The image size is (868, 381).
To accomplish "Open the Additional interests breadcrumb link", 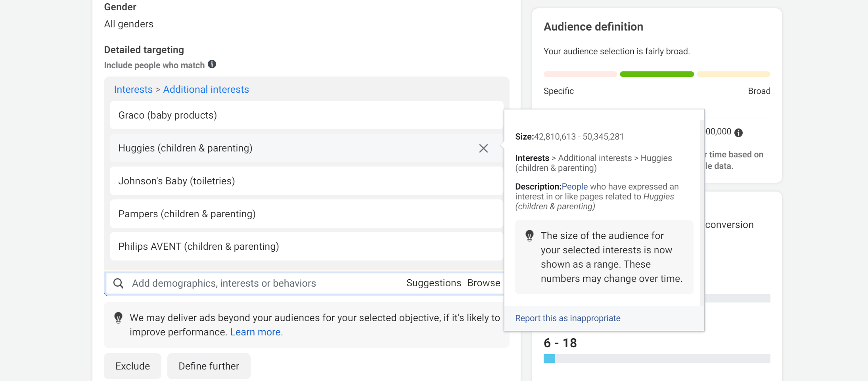I will point(206,90).
